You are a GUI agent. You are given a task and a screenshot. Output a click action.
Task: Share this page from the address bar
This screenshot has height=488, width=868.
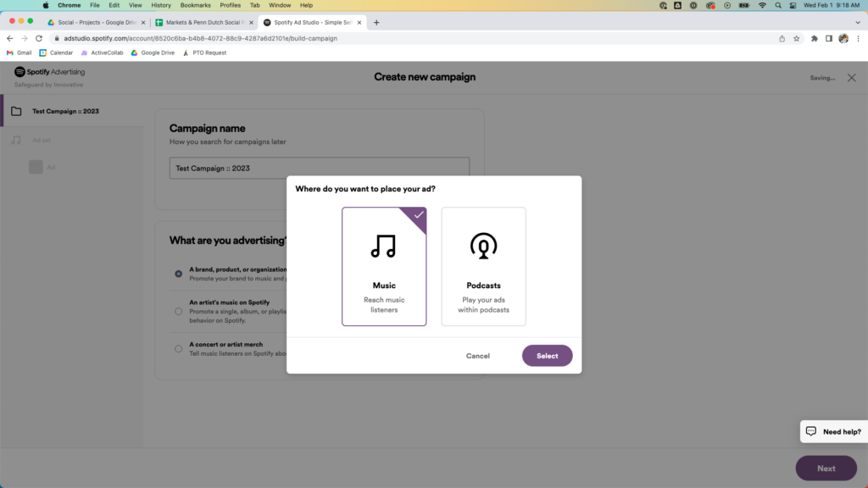[782, 38]
